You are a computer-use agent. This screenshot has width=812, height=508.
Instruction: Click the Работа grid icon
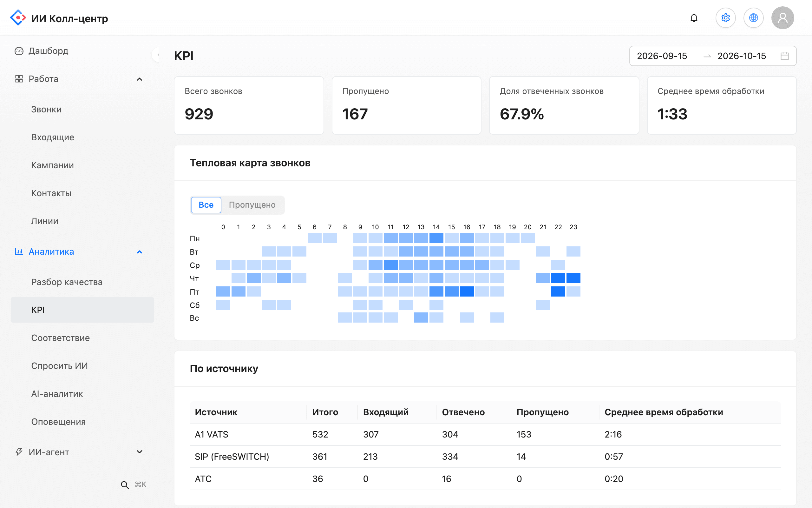pyautogui.click(x=19, y=79)
